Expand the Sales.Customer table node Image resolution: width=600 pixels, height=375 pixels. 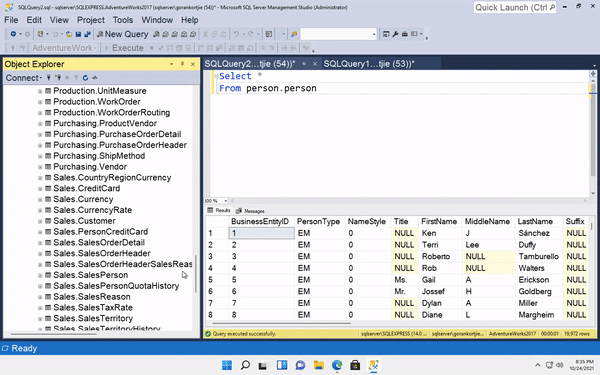(x=40, y=221)
